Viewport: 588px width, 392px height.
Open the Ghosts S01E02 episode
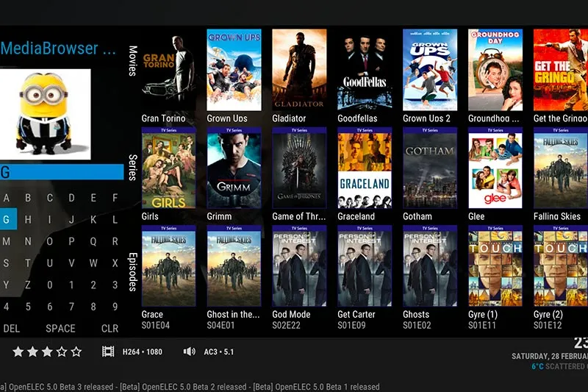coord(430,266)
